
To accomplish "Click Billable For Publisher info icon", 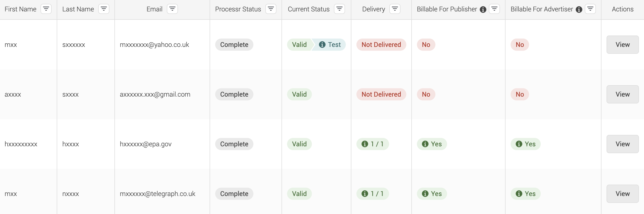I will coord(483,10).
